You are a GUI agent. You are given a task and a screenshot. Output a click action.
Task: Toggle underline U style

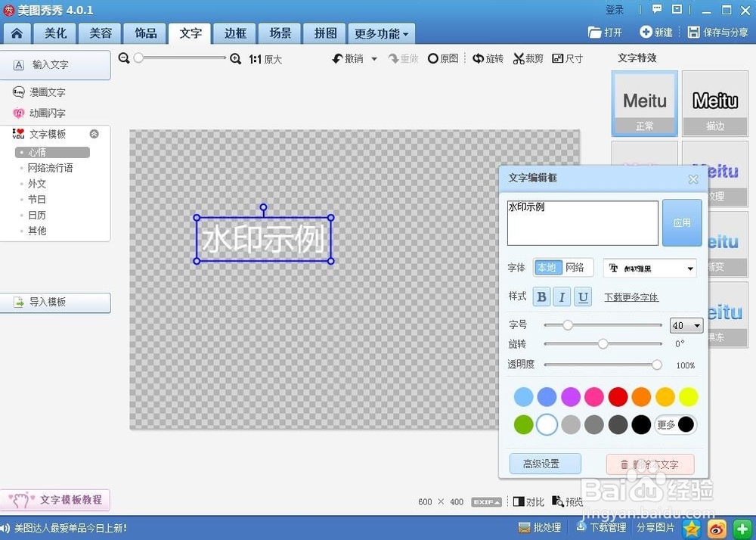click(583, 296)
